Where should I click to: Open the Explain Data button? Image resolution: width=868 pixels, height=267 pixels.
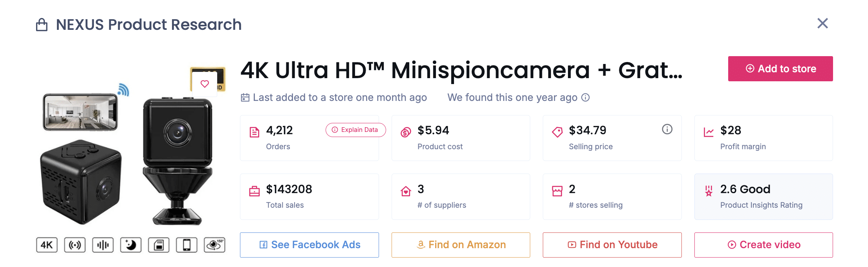click(355, 130)
